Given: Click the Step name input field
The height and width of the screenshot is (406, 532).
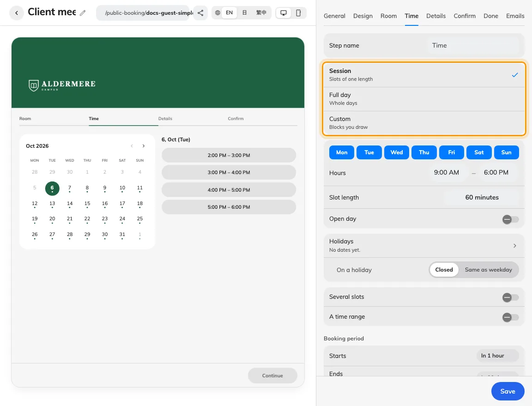Looking at the screenshot, I should [473, 45].
